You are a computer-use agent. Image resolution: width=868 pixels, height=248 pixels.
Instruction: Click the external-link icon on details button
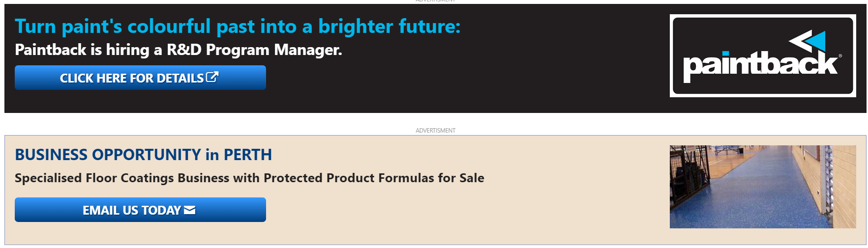pyautogui.click(x=212, y=77)
